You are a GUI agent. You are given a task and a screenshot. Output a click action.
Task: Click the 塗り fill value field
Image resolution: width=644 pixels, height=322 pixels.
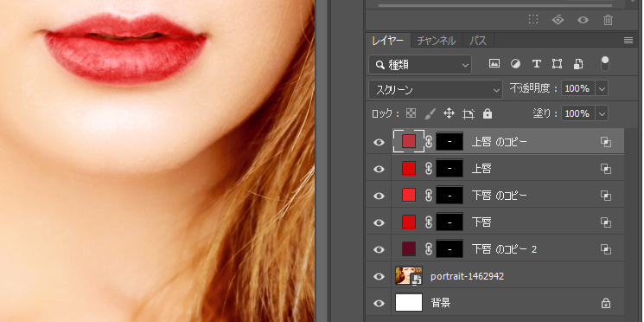pos(578,113)
